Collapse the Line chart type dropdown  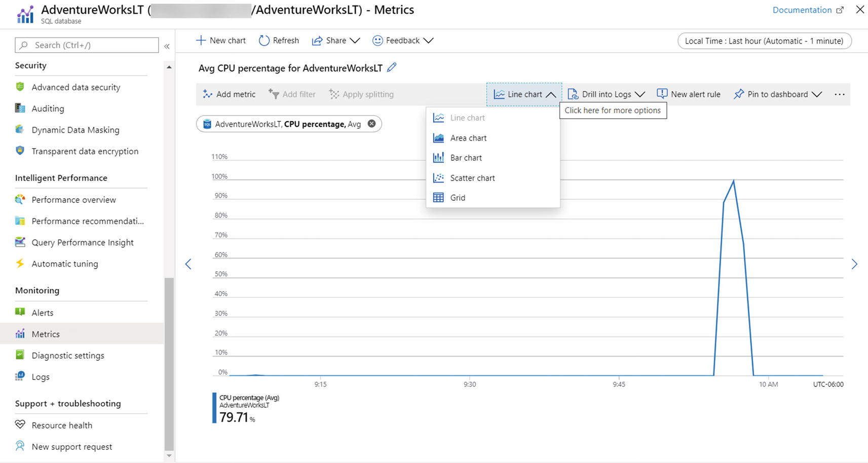coord(524,94)
